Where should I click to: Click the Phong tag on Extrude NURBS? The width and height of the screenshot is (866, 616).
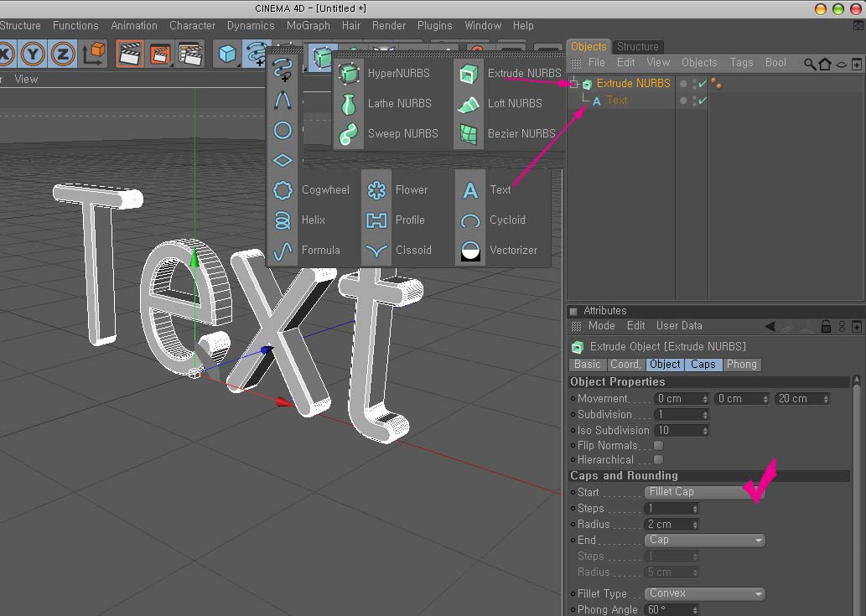click(x=716, y=83)
